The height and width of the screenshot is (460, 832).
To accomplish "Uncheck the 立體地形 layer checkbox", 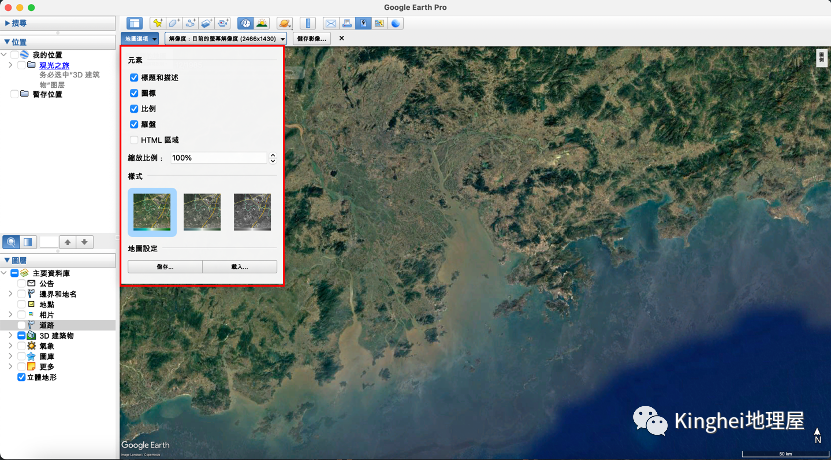I will point(22,378).
